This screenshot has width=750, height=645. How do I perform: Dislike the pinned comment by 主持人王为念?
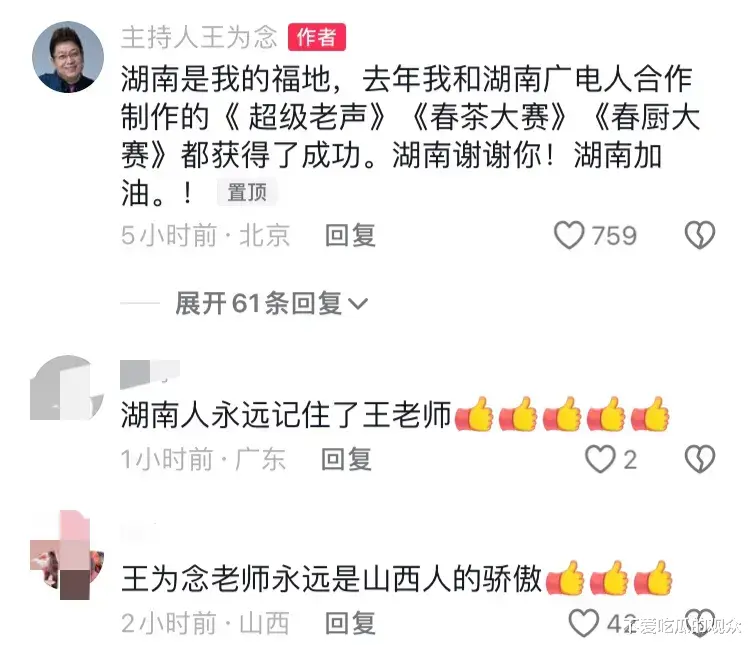point(700,235)
